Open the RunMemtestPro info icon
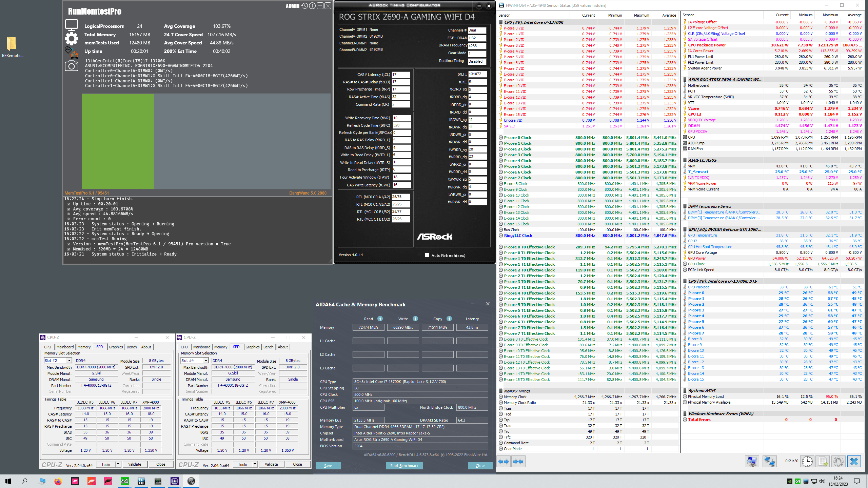Image resolution: width=868 pixels, height=488 pixels. [x=312, y=6]
